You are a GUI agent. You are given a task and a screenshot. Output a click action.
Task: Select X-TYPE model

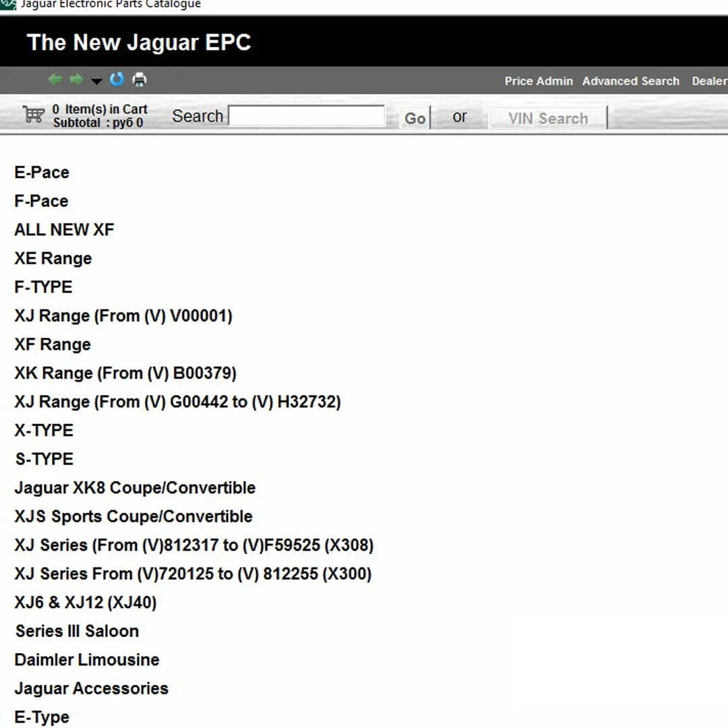(44, 430)
